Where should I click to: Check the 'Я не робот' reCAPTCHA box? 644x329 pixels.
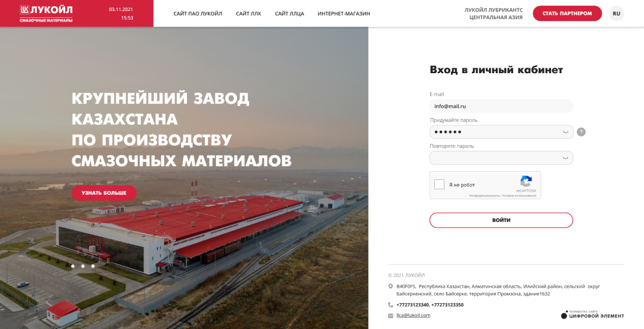[x=439, y=184]
